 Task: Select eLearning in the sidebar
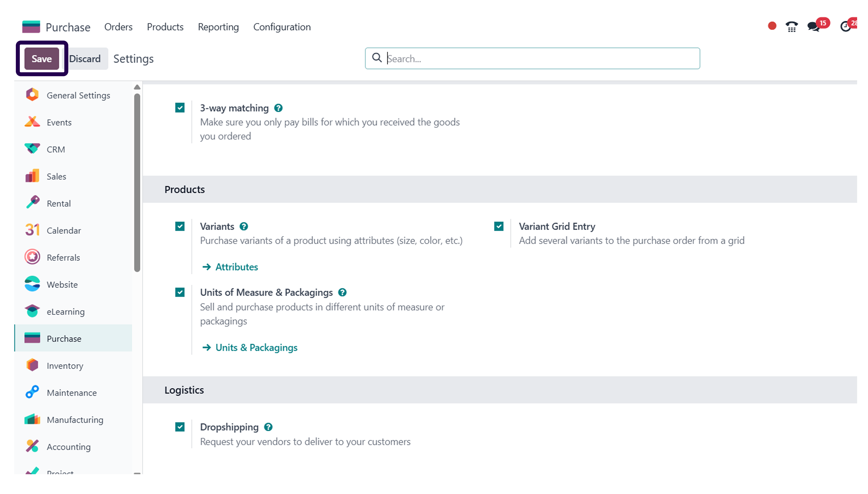tap(73, 311)
